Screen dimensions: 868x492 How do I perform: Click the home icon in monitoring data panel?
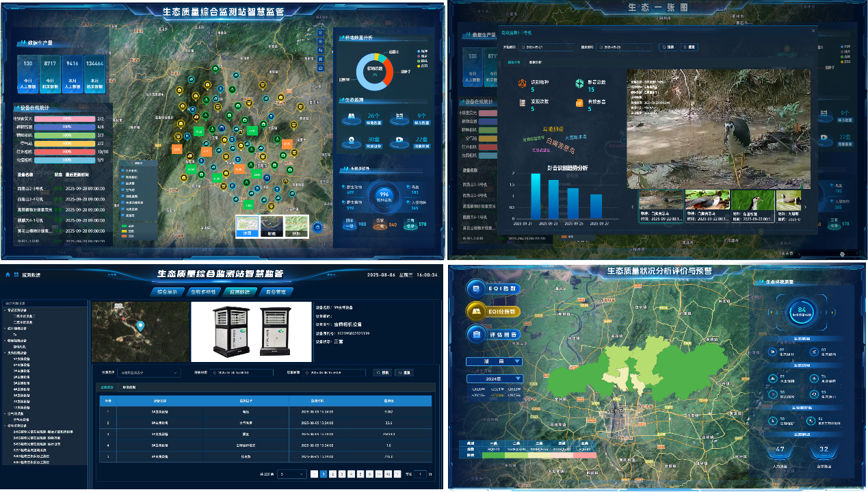8,274
